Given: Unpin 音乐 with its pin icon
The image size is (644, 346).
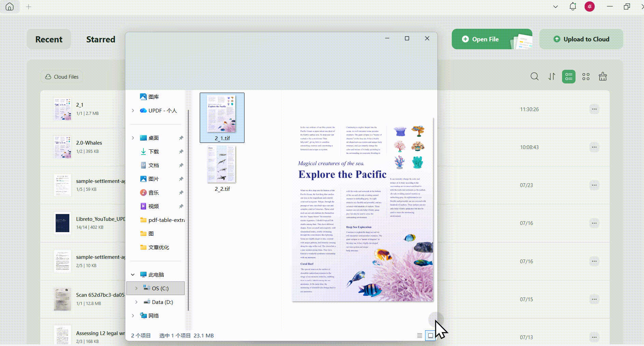Looking at the screenshot, I should coord(181,192).
